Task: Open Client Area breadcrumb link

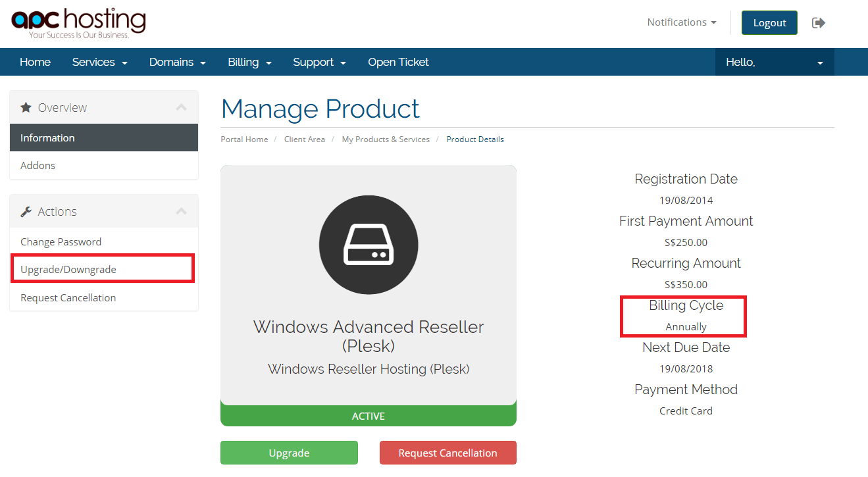Action: coord(305,139)
